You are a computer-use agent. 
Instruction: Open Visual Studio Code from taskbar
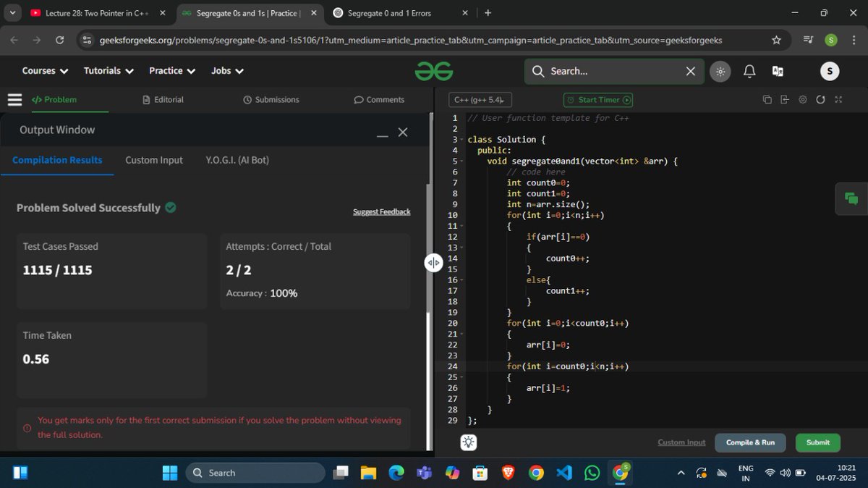pos(564,473)
